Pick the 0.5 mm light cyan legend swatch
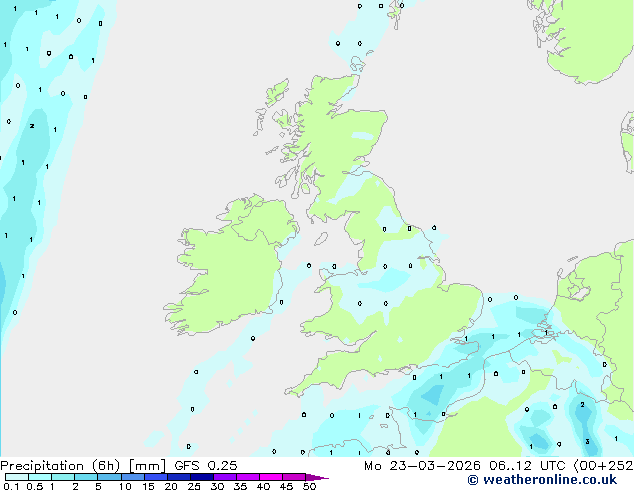This screenshot has width=634, height=490. pyautogui.click(x=40, y=477)
